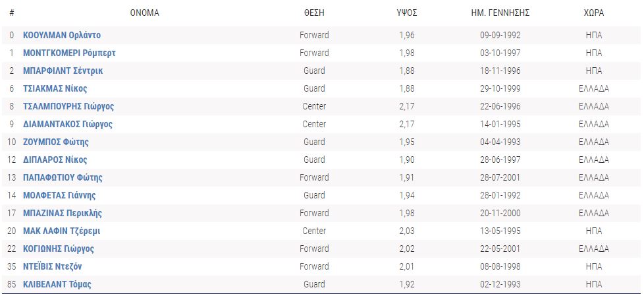Click ΜΑΚ ΛΑΦΙΝ Τζέρεμι player link
Viewport: 644px width, 294px height.
(61, 231)
